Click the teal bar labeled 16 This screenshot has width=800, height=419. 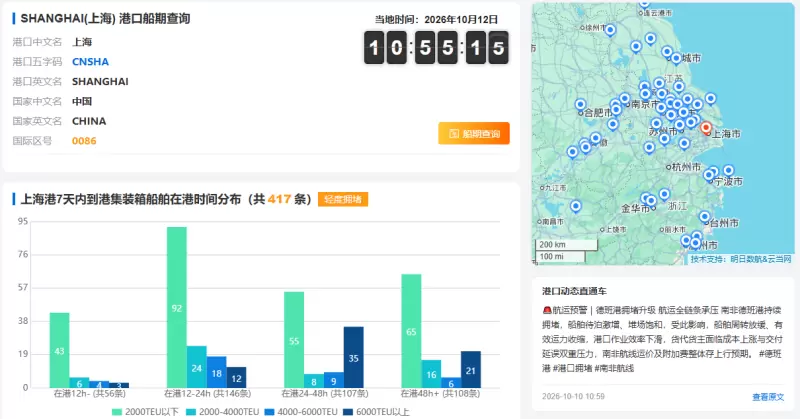click(x=431, y=374)
